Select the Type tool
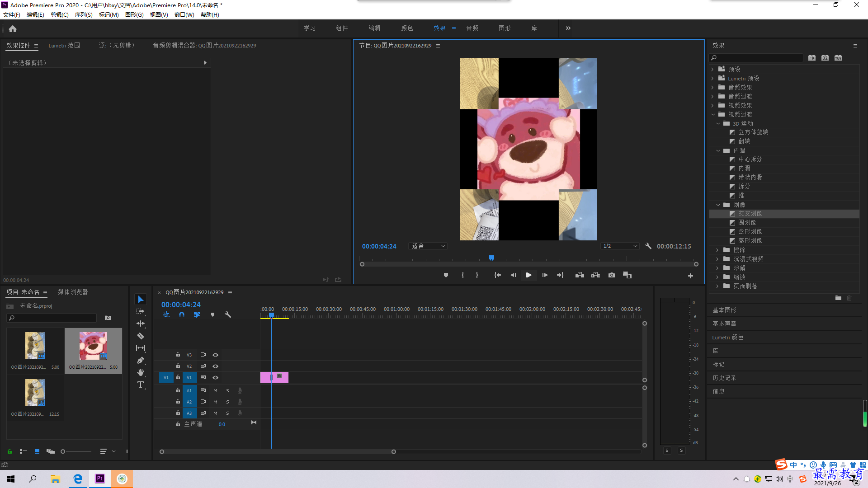Viewport: 868px width, 488px height. point(141,385)
